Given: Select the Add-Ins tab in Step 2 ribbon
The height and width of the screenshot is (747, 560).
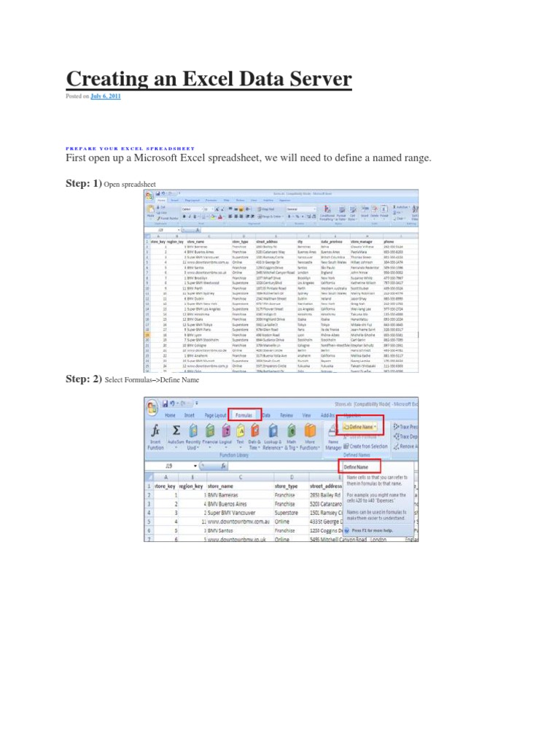Looking at the screenshot, I should coord(327,415).
